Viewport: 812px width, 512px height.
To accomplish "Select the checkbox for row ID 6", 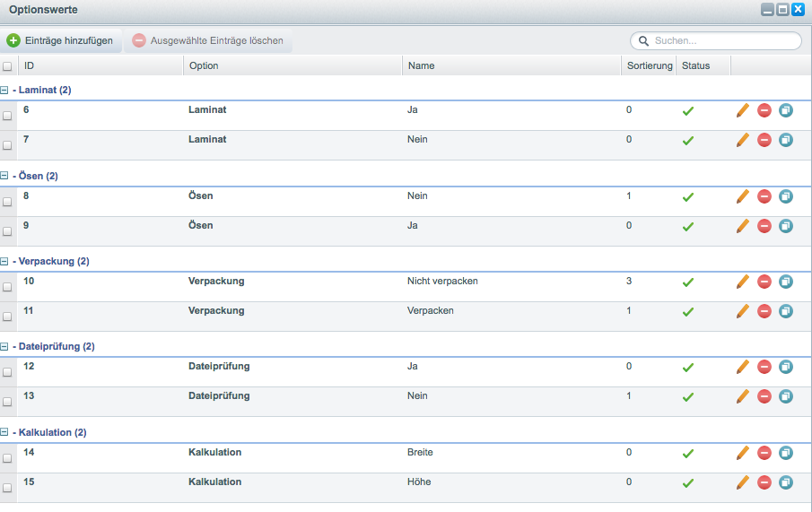I will coord(8,116).
